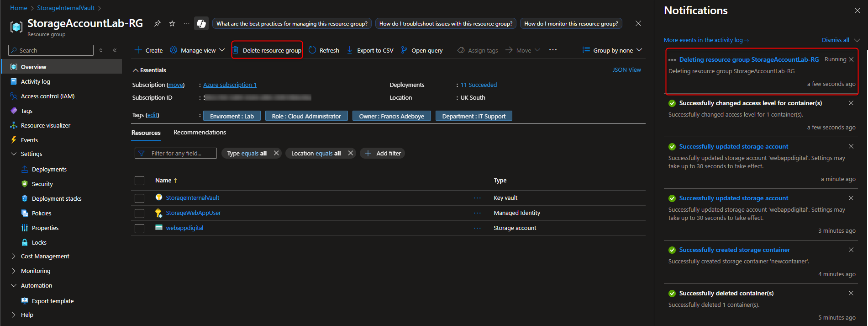
Task: Collapse the Essentials section
Action: pyautogui.click(x=136, y=70)
